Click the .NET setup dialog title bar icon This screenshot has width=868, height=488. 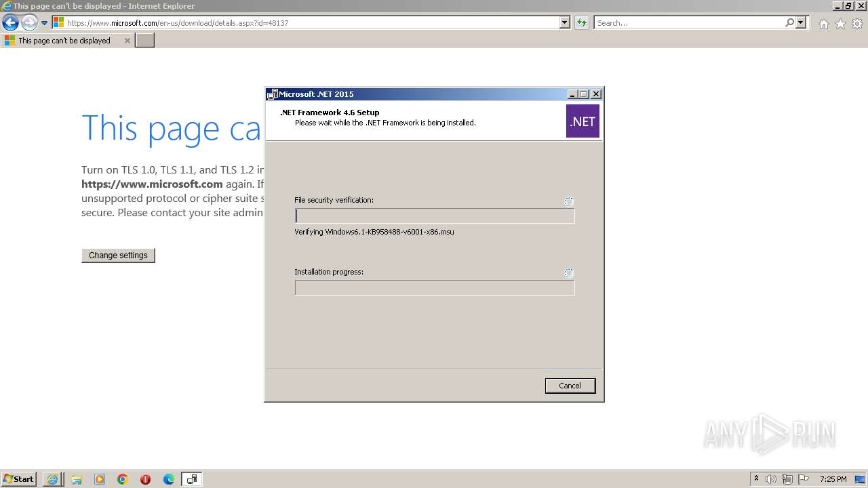[272, 94]
